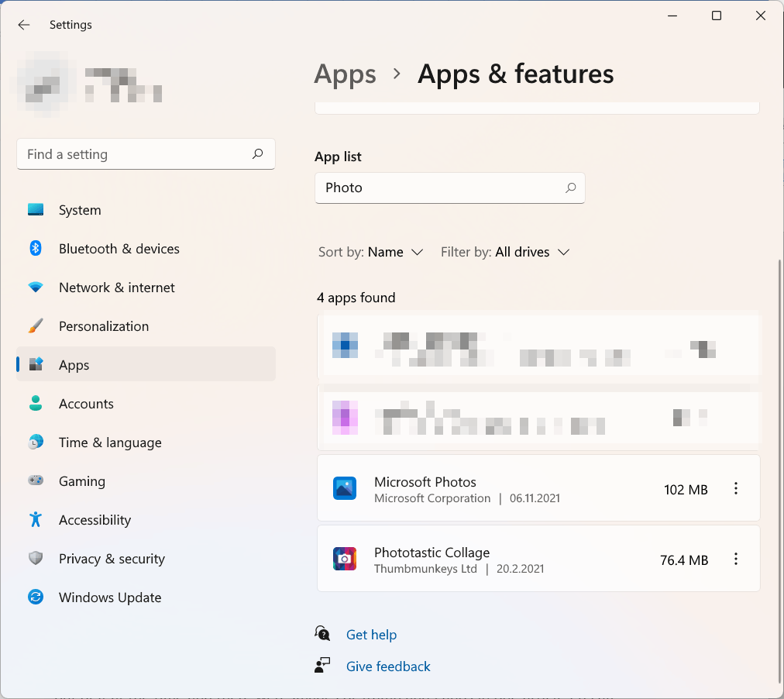The height and width of the screenshot is (699, 784).
Task: Select Apps in the sidebar
Action: pos(146,364)
